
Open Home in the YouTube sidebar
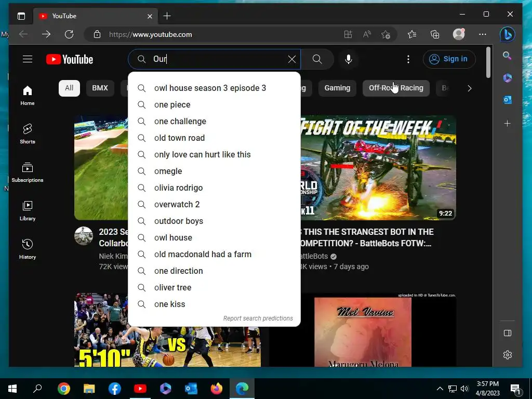[x=28, y=96]
